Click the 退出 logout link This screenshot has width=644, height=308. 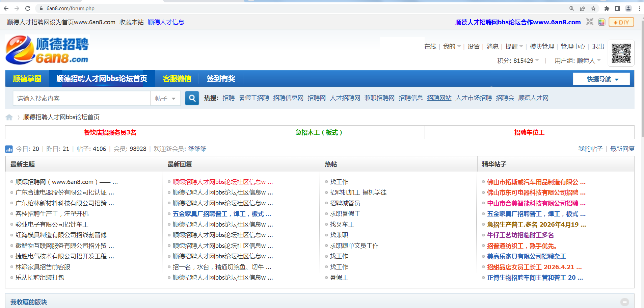(x=598, y=47)
